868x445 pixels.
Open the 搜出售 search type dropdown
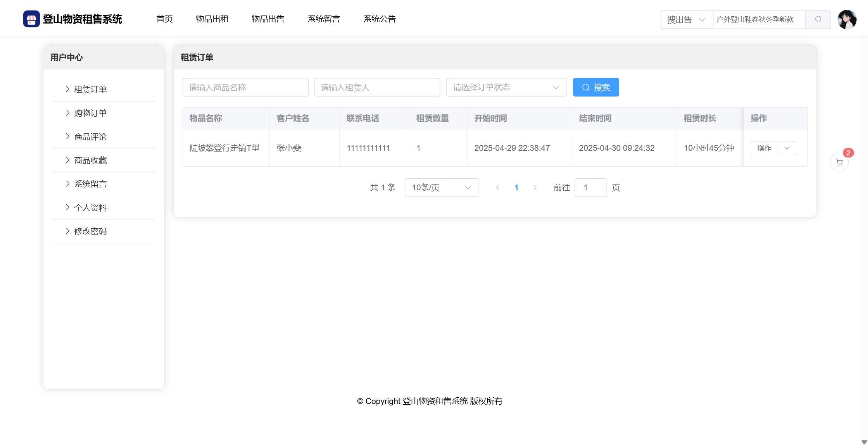(686, 19)
